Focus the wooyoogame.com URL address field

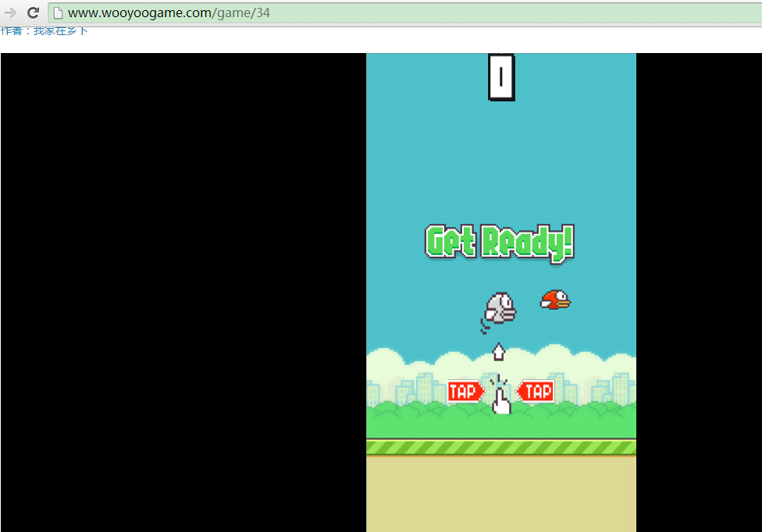click(x=404, y=12)
